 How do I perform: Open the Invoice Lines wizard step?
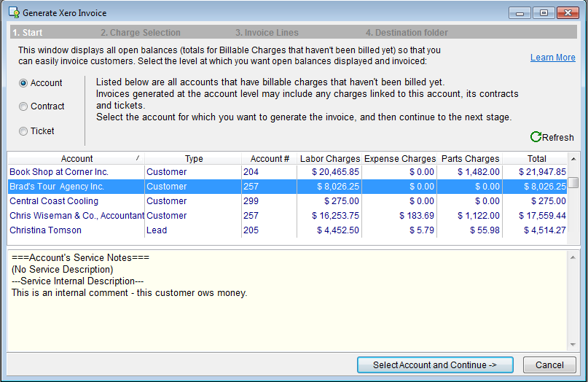(x=267, y=33)
